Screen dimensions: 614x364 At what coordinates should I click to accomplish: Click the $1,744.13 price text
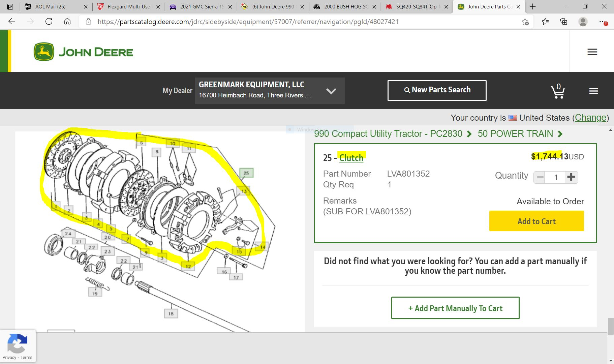point(549,156)
